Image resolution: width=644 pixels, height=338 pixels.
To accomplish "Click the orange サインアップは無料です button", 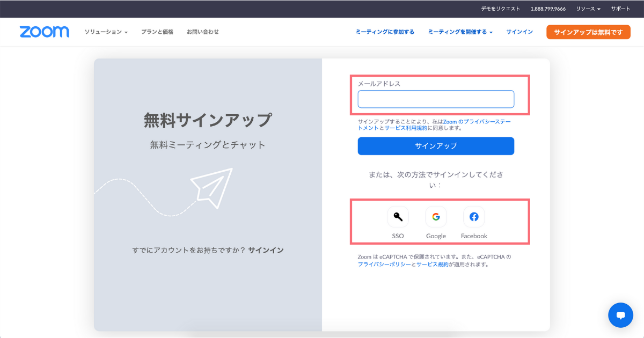I will point(588,32).
